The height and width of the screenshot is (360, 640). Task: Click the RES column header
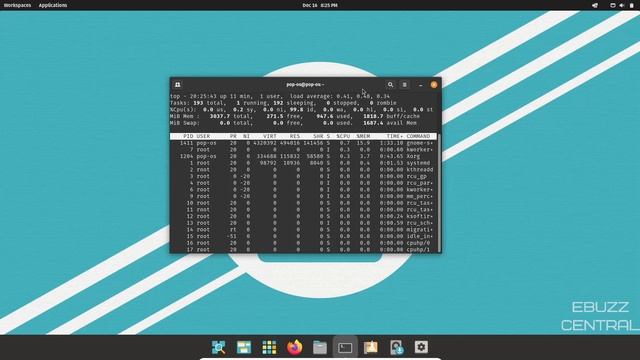(x=295, y=136)
